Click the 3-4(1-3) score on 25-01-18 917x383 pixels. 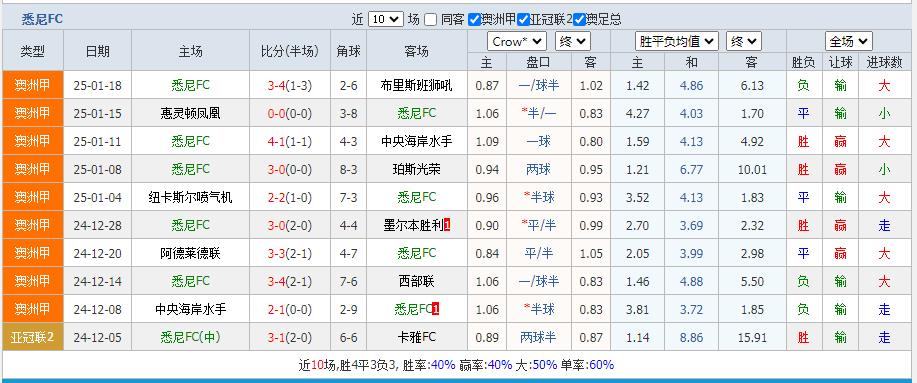point(289,85)
